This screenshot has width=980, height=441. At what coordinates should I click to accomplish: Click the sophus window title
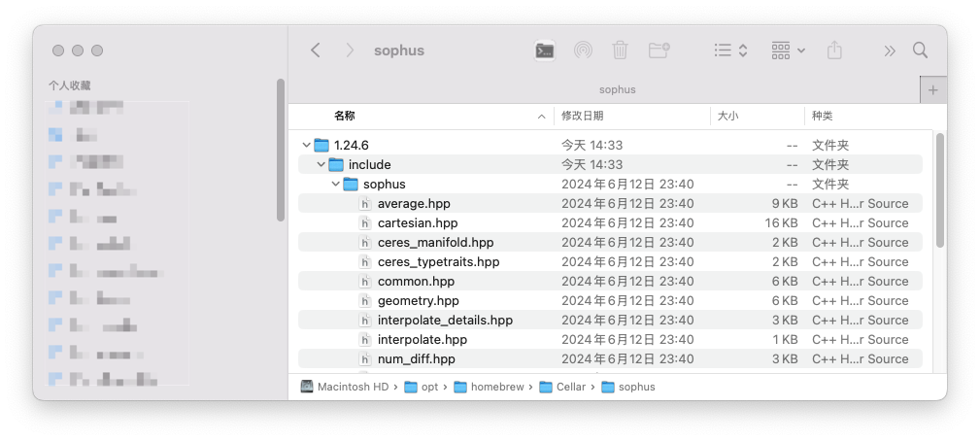(x=399, y=51)
